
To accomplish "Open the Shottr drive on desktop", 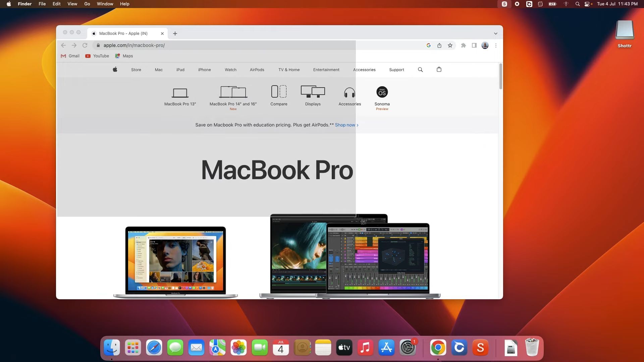I will click(x=625, y=34).
